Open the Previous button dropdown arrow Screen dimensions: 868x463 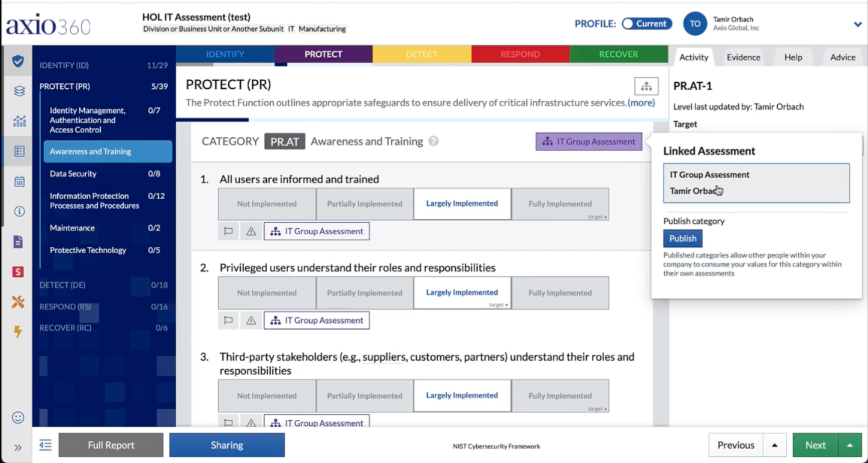tap(774, 445)
